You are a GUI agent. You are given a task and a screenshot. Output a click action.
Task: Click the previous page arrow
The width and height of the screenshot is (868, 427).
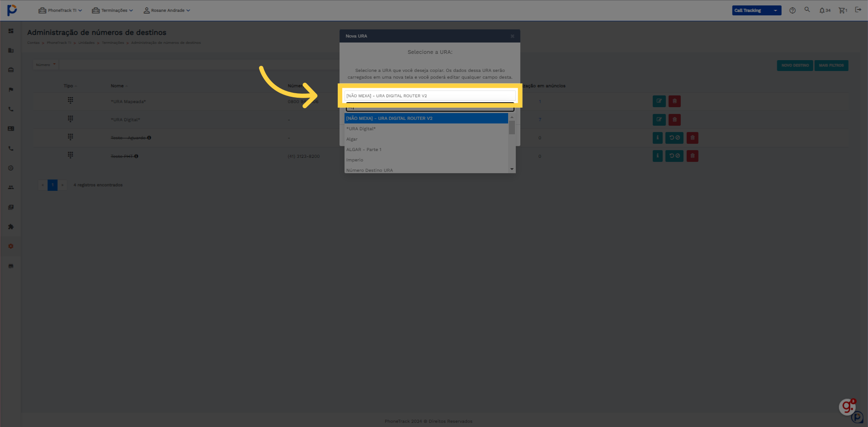(x=43, y=185)
